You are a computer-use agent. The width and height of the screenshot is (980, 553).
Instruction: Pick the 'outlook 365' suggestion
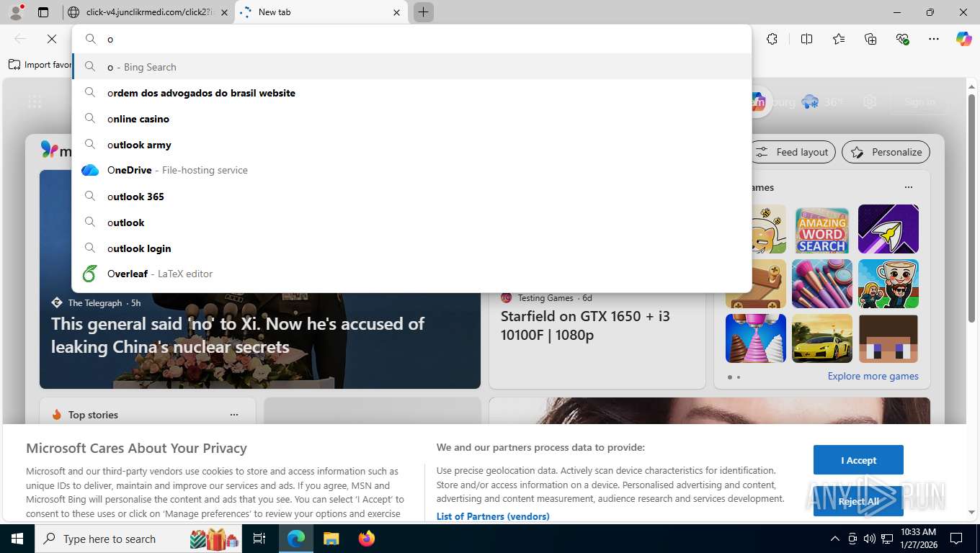(411, 197)
